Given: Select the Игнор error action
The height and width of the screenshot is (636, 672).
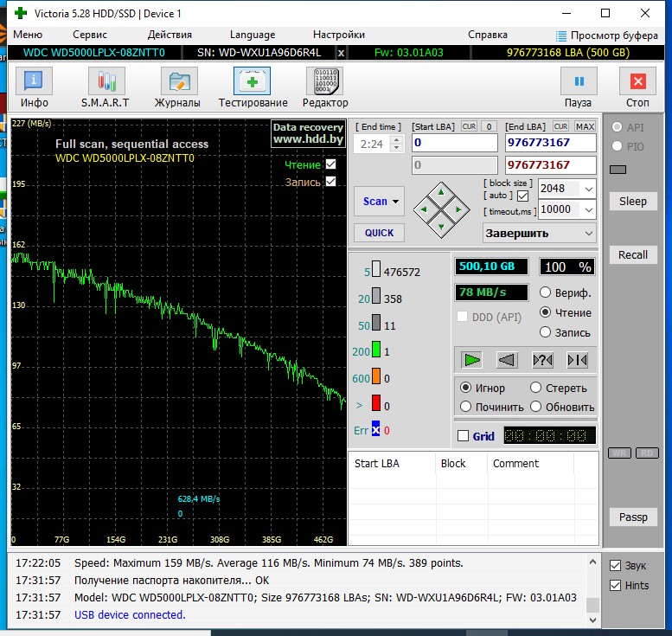Looking at the screenshot, I should 465,388.
